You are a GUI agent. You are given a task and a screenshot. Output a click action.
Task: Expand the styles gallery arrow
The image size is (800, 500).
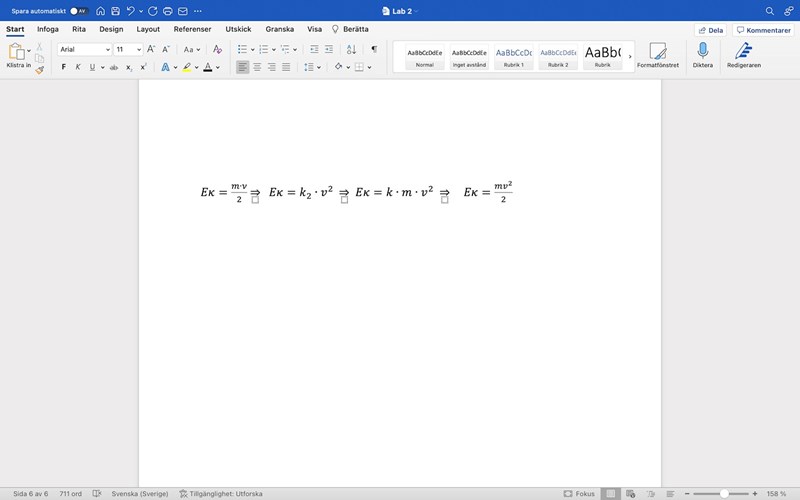pos(630,56)
